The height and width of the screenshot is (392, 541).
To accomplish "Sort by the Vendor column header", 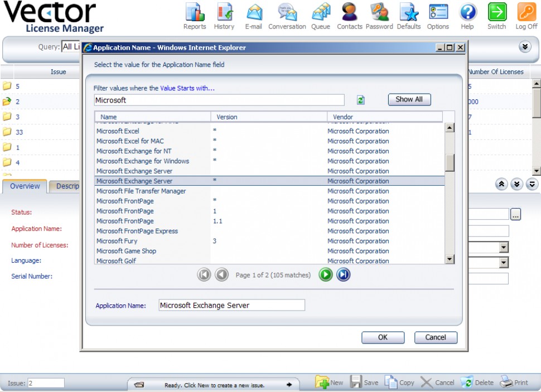I will 385,117.
